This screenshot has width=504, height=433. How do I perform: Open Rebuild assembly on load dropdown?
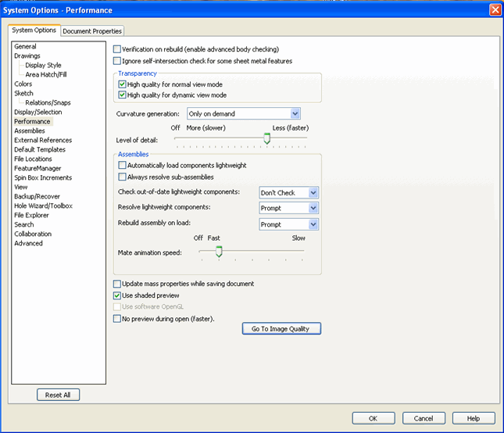coord(288,224)
